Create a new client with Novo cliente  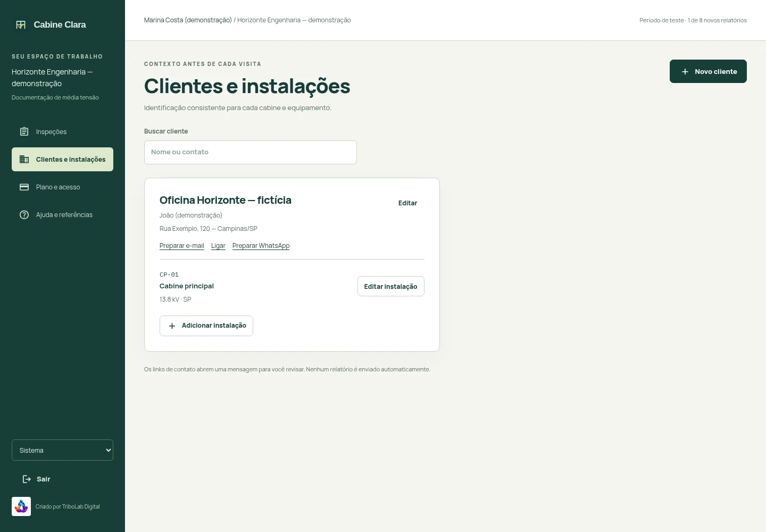(708, 71)
